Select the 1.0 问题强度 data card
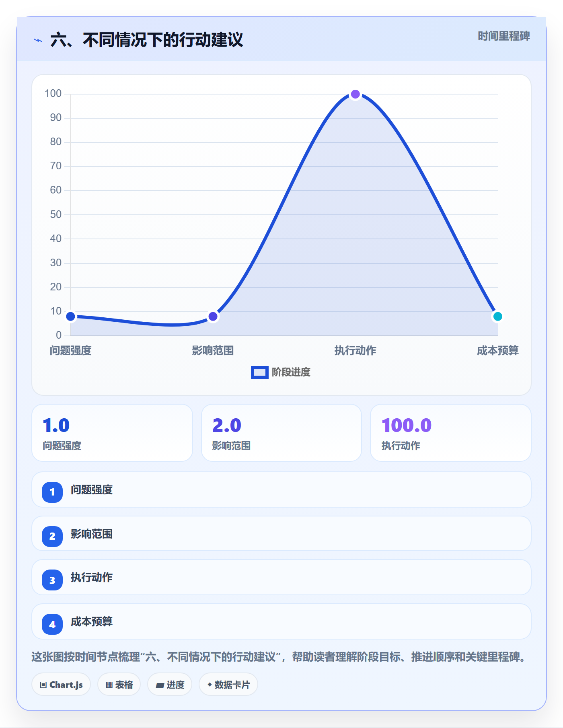 (x=112, y=433)
